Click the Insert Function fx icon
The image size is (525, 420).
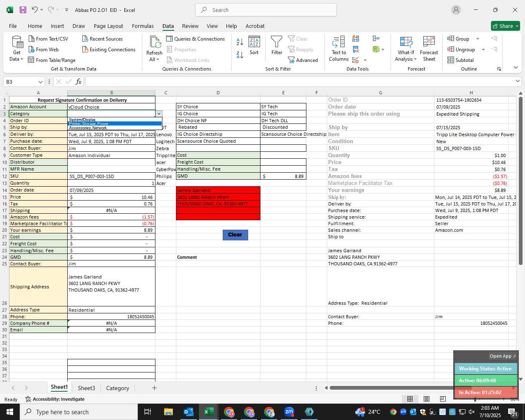(x=78, y=82)
